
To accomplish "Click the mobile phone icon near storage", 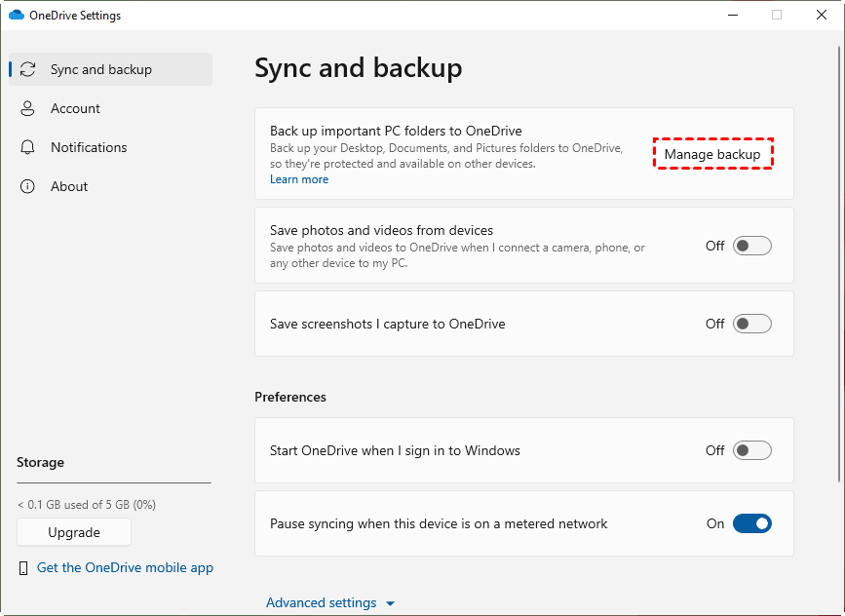I will click(x=23, y=568).
